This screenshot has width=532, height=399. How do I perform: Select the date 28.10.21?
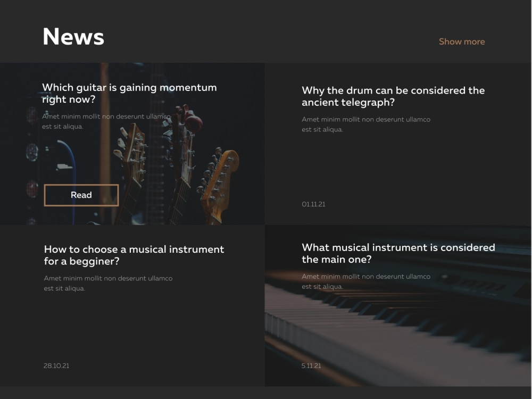56,366
